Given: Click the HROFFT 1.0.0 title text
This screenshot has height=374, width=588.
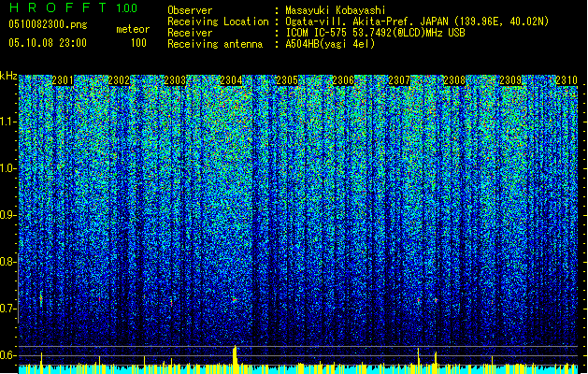Looking at the screenshot, I should point(74,7).
